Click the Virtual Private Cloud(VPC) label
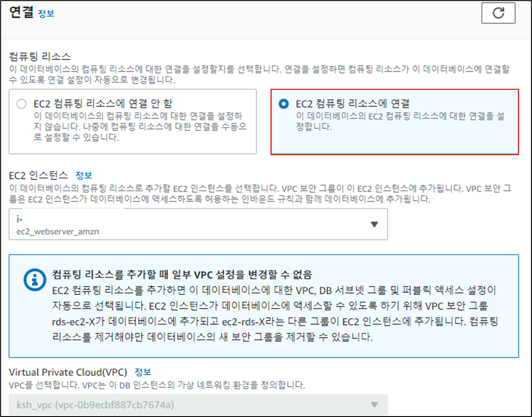This screenshot has width=532, height=417. coord(68,372)
